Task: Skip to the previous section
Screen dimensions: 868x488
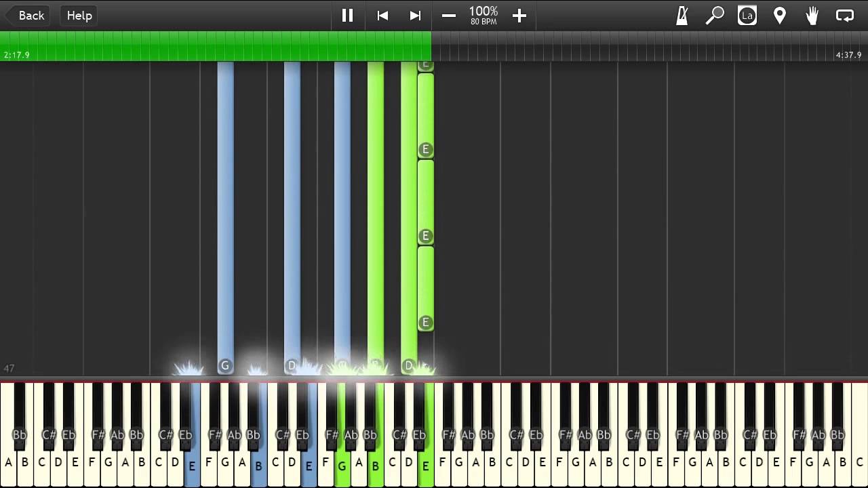Action: [x=382, y=16]
